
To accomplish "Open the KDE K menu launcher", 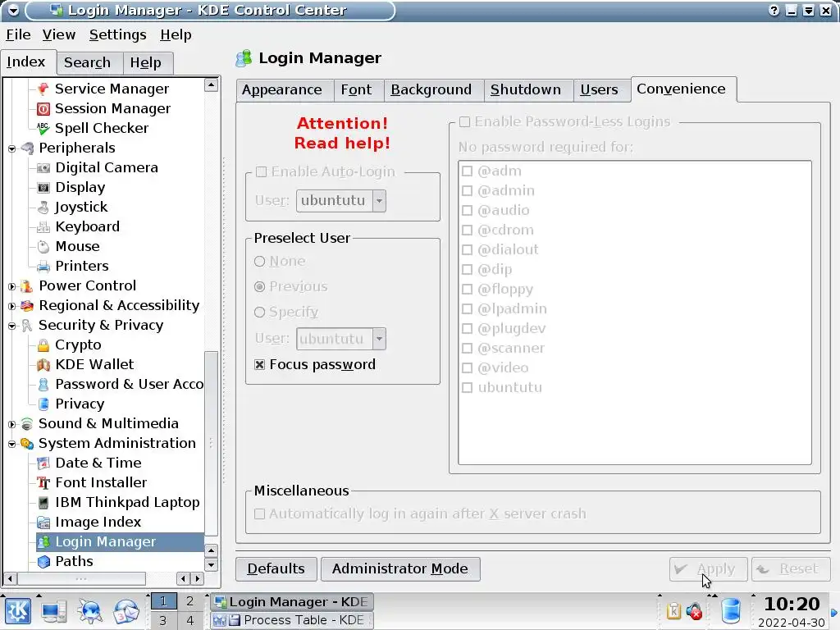I will click(18, 611).
